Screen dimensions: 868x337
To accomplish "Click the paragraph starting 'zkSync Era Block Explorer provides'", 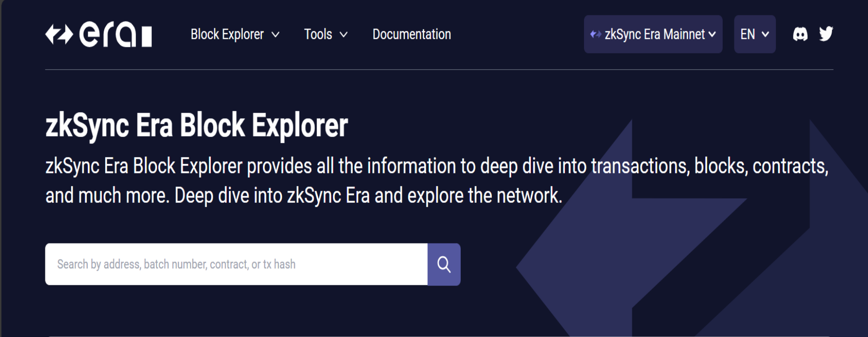I will (x=437, y=181).
